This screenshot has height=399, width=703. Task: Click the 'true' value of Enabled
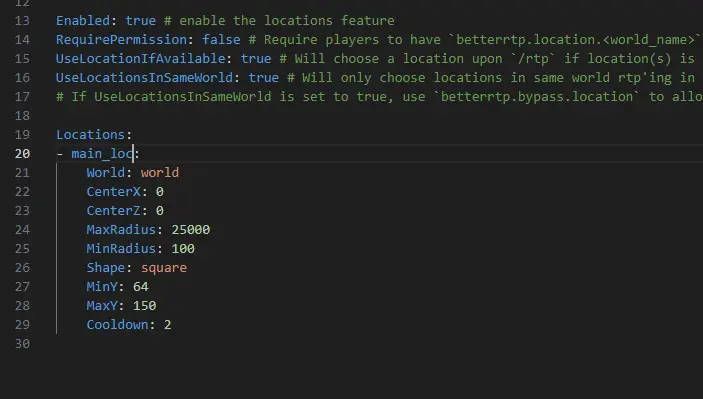tap(140, 21)
